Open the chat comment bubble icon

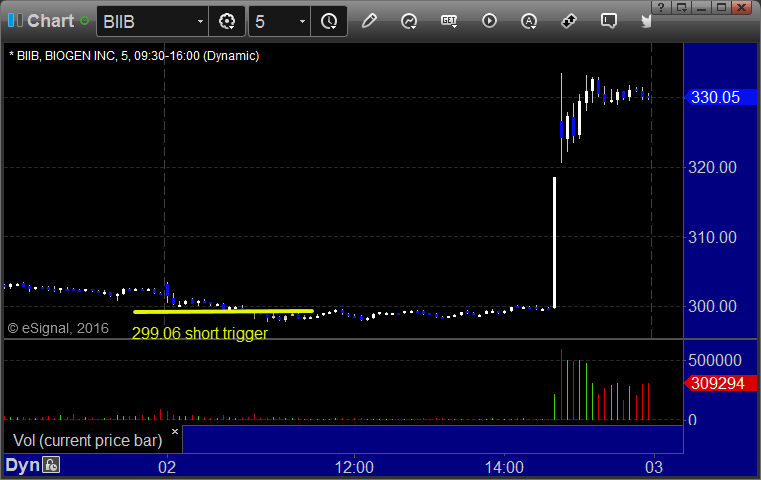pos(609,21)
